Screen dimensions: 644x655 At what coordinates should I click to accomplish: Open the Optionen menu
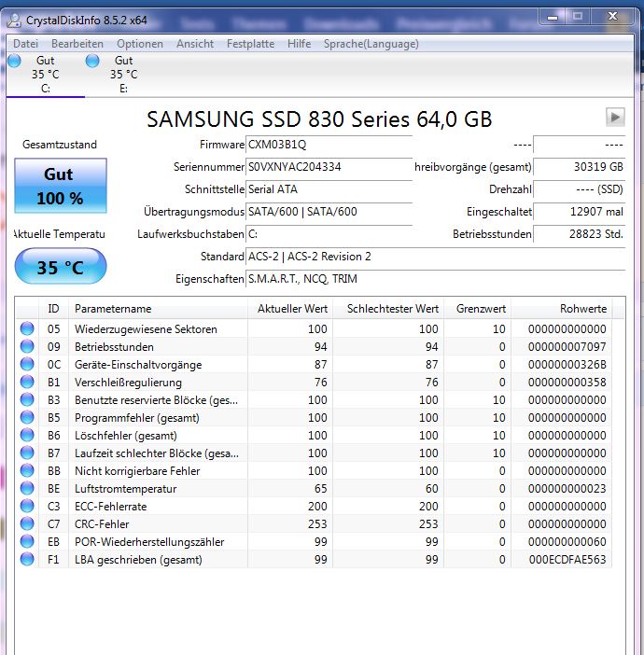[x=140, y=44]
